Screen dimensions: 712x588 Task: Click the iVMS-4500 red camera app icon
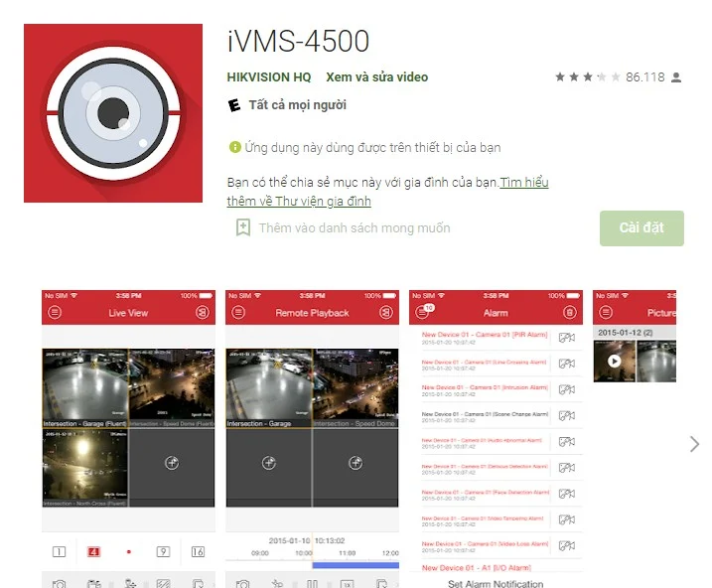click(113, 113)
